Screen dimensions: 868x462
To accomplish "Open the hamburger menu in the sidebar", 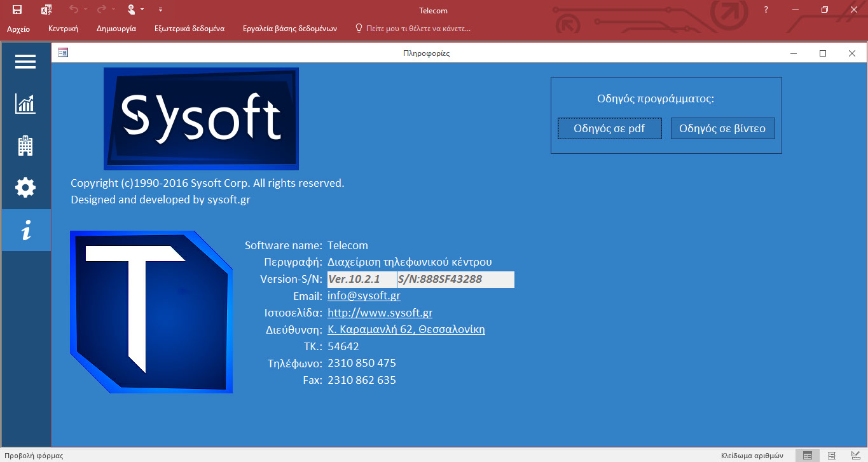I will pos(25,62).
